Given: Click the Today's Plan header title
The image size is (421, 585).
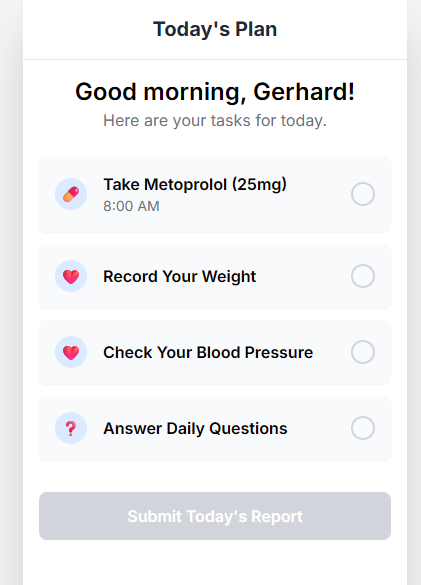Looking at the screenshot, I should (215, 29).
